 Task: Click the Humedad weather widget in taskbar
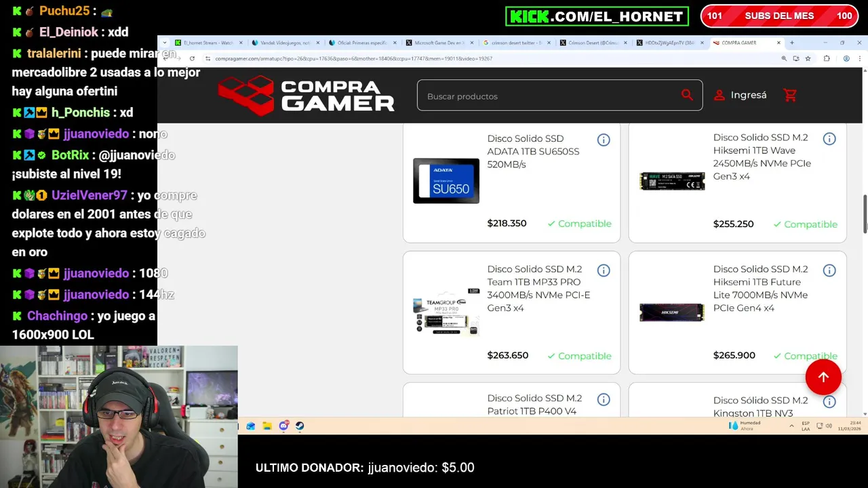(745, 426)
